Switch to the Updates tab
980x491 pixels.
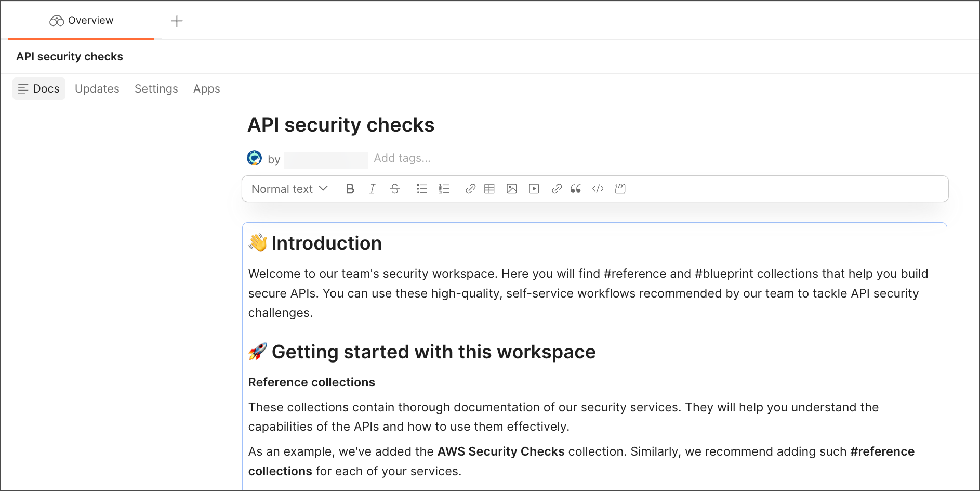click(97, 89)
